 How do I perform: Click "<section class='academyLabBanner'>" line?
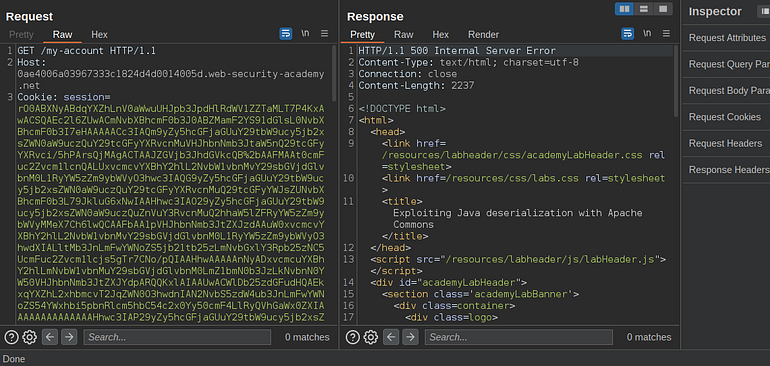pos(480,294)
